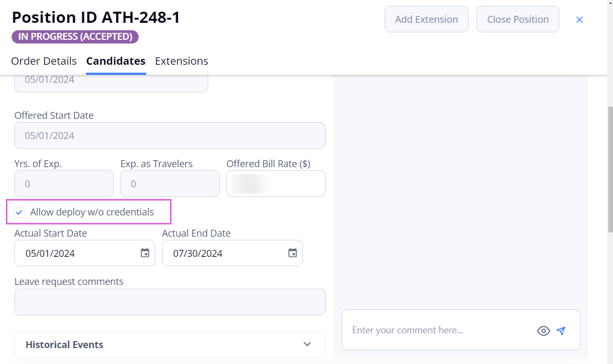Click the Enter your comment here box
Image resolution: width=613 pixels, height=364 pixels.
[x=440, y=330]
